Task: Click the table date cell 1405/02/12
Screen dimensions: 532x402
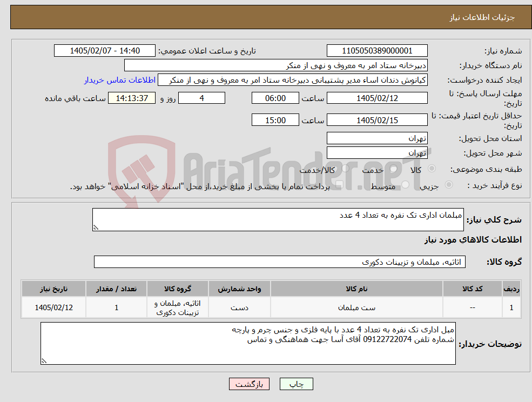Action: click(x=53, y=307)
